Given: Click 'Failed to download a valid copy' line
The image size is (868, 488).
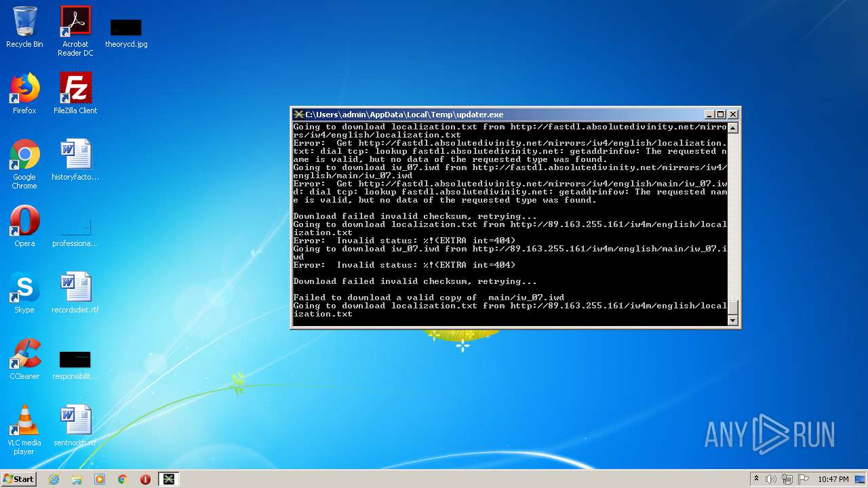Looking at the screenshot, I should coord(429,298).
